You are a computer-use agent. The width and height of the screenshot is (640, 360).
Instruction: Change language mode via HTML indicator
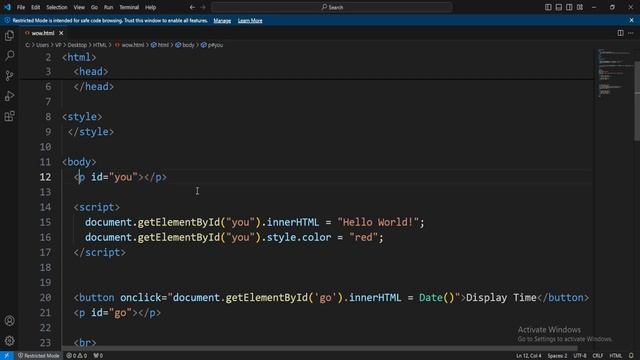pyautogui.click(x=616, y=356)
